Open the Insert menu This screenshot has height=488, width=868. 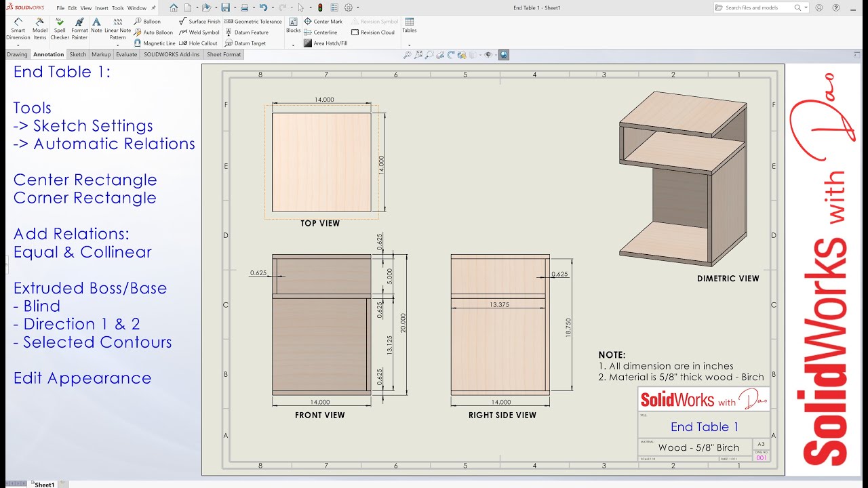tap(102, 8)
